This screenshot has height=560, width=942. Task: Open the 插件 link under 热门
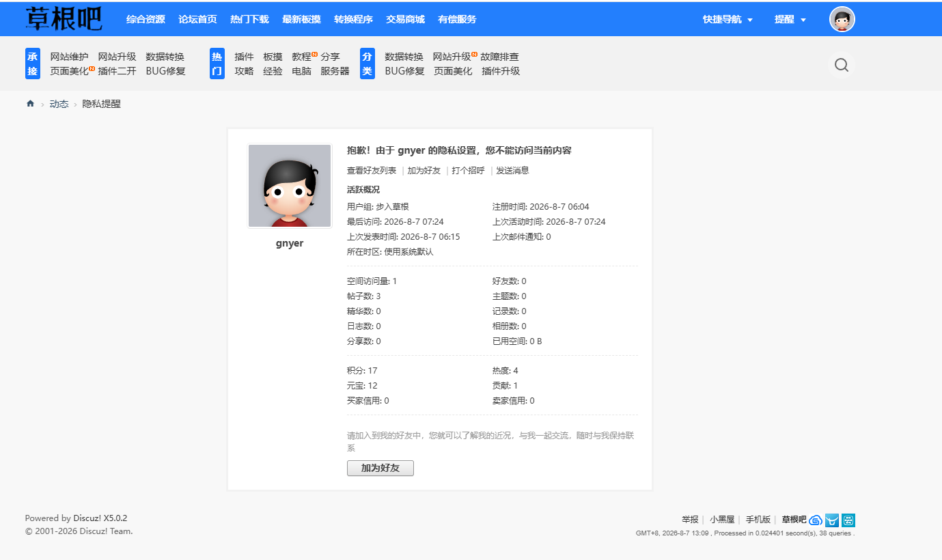(x=244, y=57)
